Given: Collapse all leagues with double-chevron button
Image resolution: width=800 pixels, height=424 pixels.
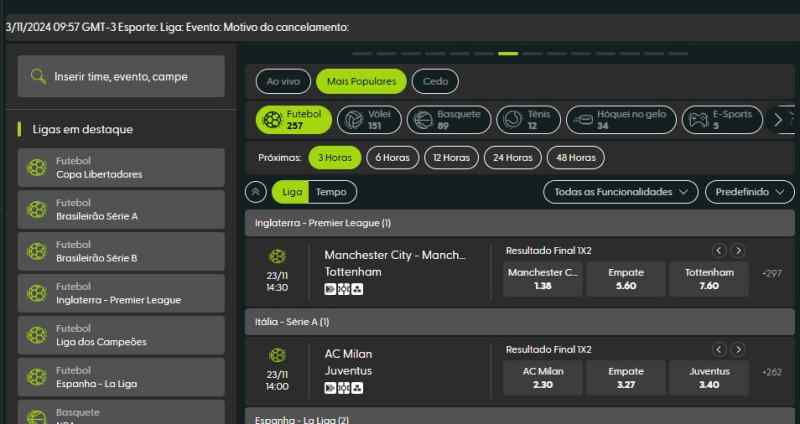Looking at the screenshot, I should [x=256, y=192].
